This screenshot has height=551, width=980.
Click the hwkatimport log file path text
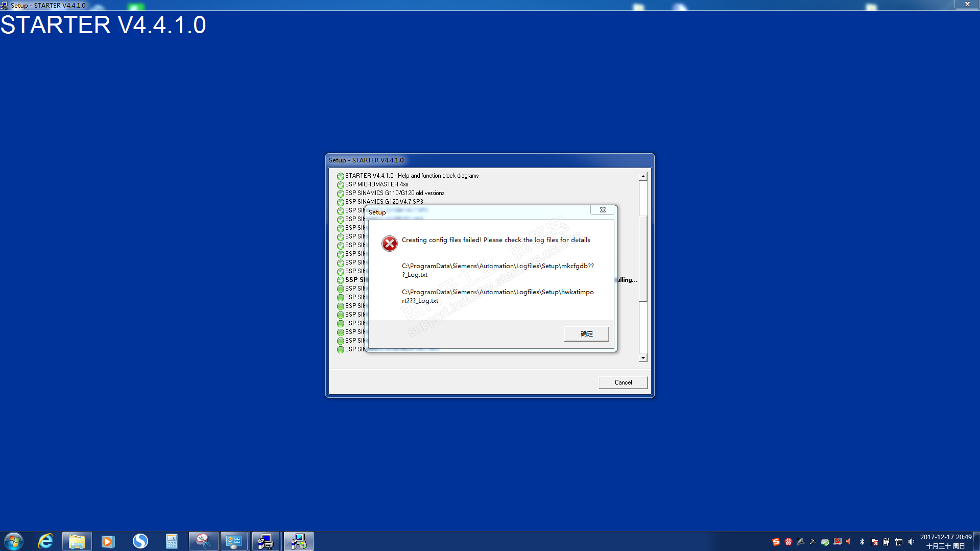(498, 296)
